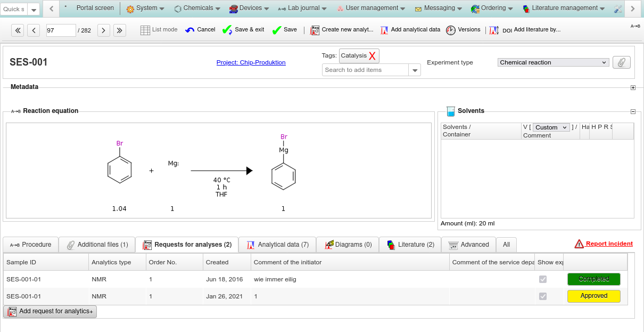Click the Save green checkmark

tap(277, 30)
